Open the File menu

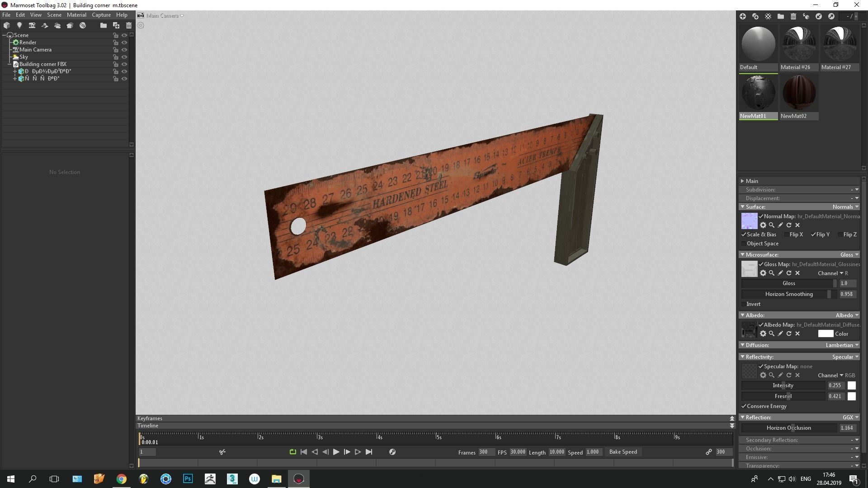[x=6, y=14]
